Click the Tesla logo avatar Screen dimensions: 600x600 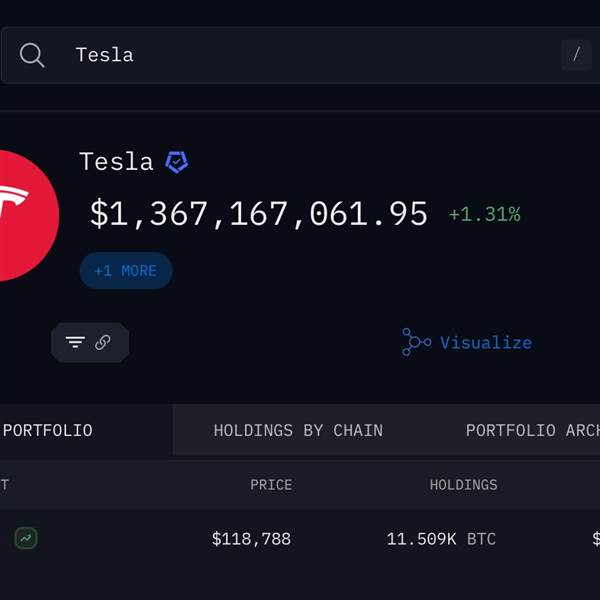(x=26, y=215)
